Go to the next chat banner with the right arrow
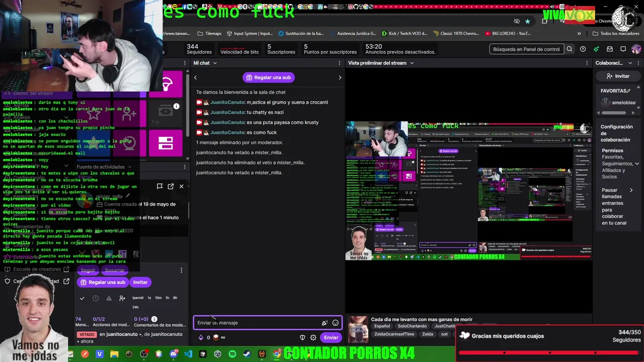The height and width of the screenshot is (362, 644). [x=340, y=77]
